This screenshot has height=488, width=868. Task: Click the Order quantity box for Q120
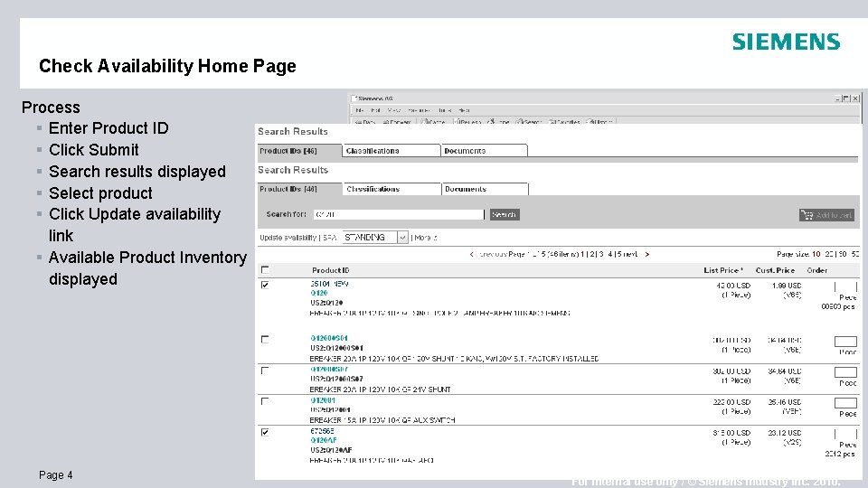[845, 286]
